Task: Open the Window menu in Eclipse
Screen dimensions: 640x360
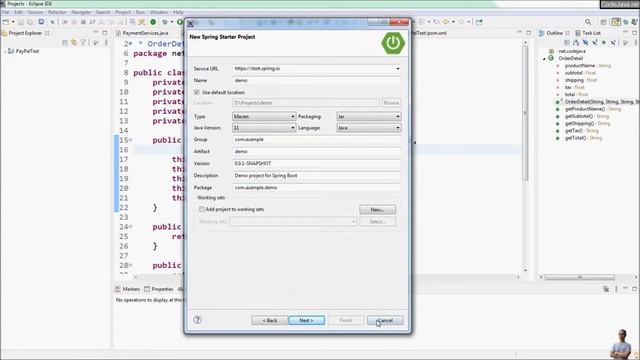Action: (159, 12)
